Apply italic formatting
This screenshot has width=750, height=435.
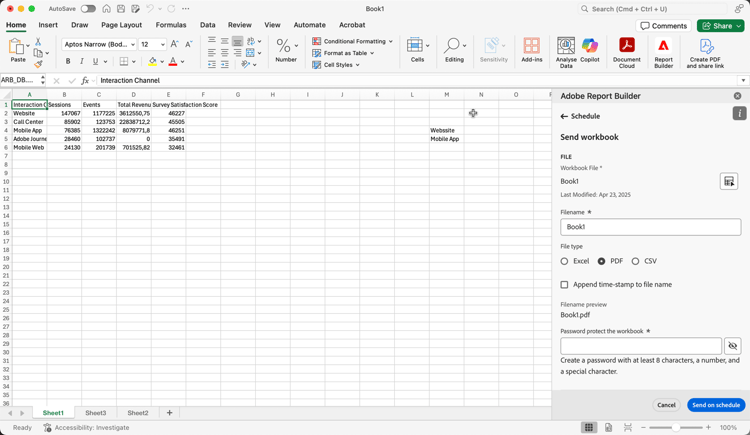[x=82, y=61]
